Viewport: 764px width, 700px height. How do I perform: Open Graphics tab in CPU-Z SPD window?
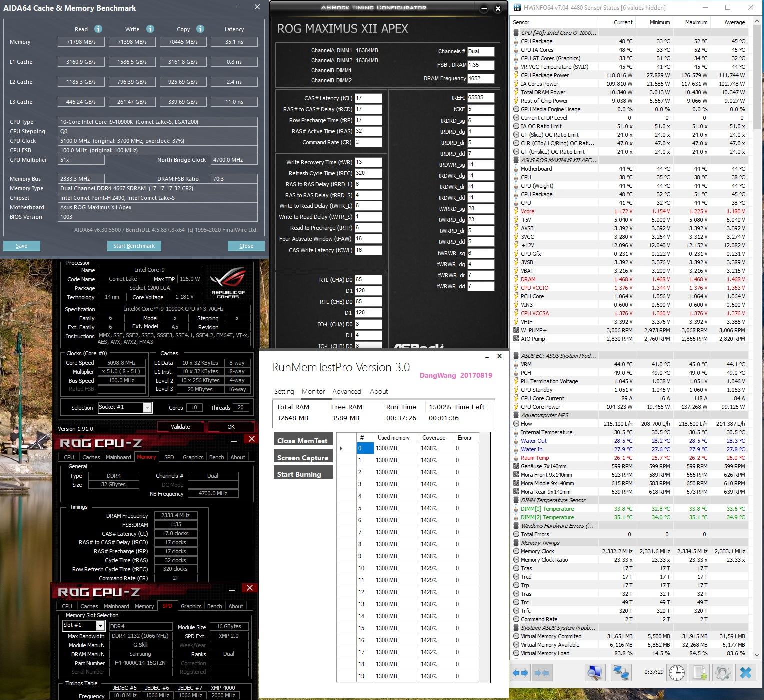click(191, 606)
